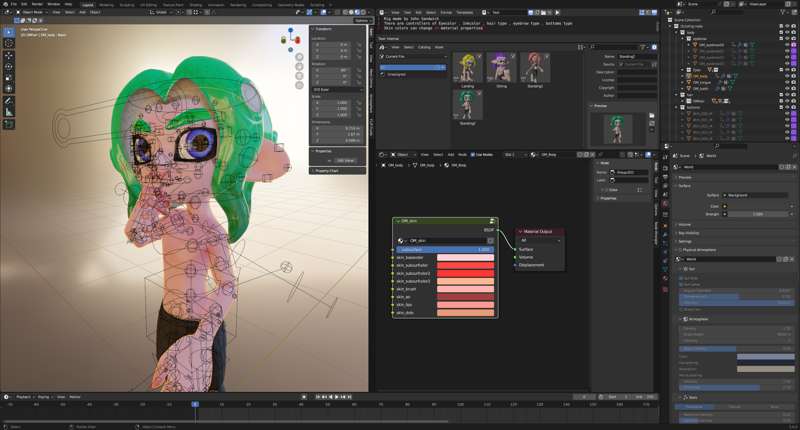
Task: Open the Material Output target dropdown
Action: [540, 240]
